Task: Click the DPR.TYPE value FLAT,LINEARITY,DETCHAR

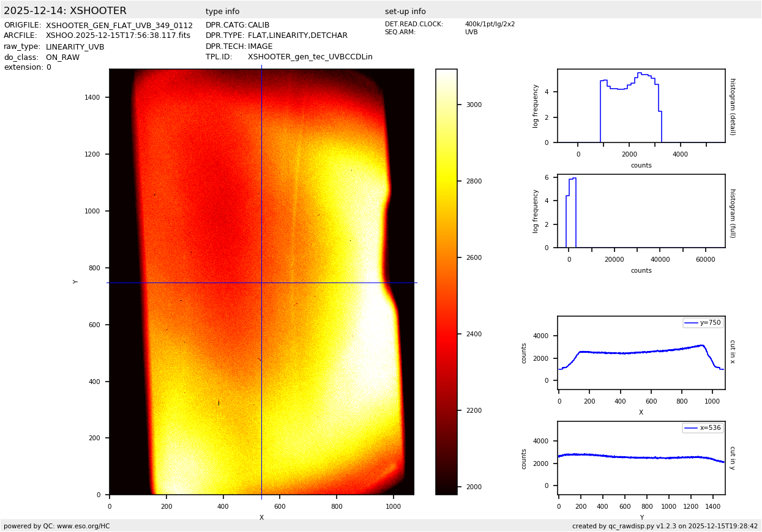Action: [297, 35]
